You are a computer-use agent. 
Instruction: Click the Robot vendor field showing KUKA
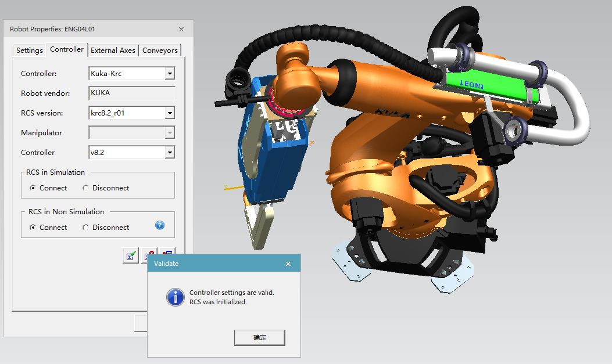click(x=131, y=93)
